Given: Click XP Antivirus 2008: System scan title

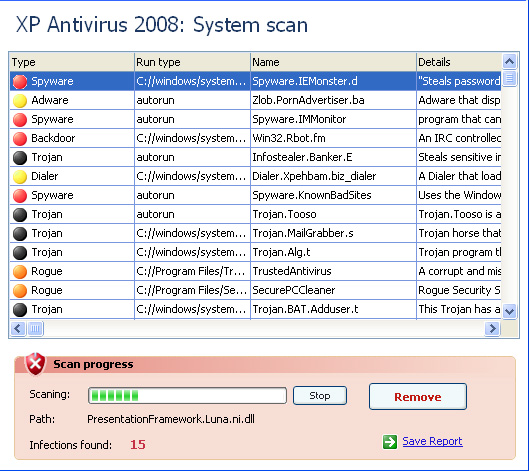Looking at the screenshot, I should coord(162,25).
